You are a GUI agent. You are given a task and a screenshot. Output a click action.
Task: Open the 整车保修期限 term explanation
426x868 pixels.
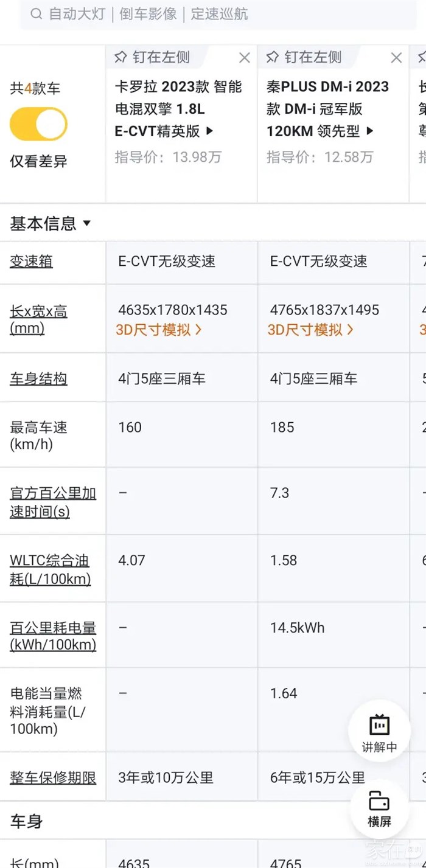pyautogui.click(x=53, y=777)
